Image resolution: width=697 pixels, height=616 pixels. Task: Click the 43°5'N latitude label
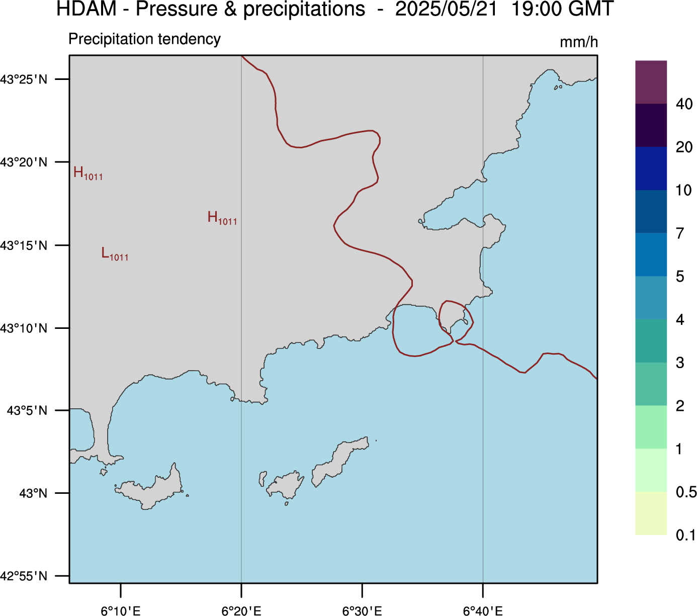[27, 411]
